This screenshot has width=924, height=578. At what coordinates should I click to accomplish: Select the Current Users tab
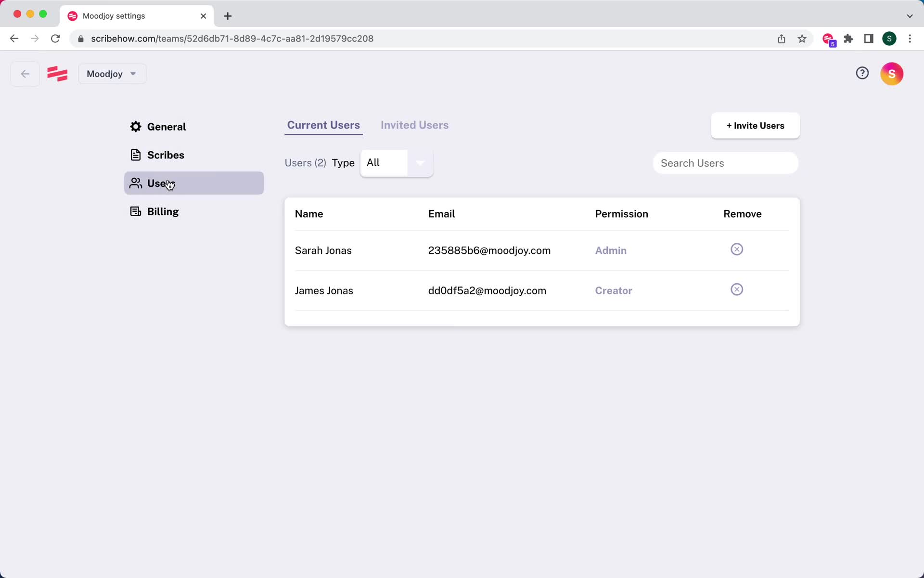click(x=324, y=125)
